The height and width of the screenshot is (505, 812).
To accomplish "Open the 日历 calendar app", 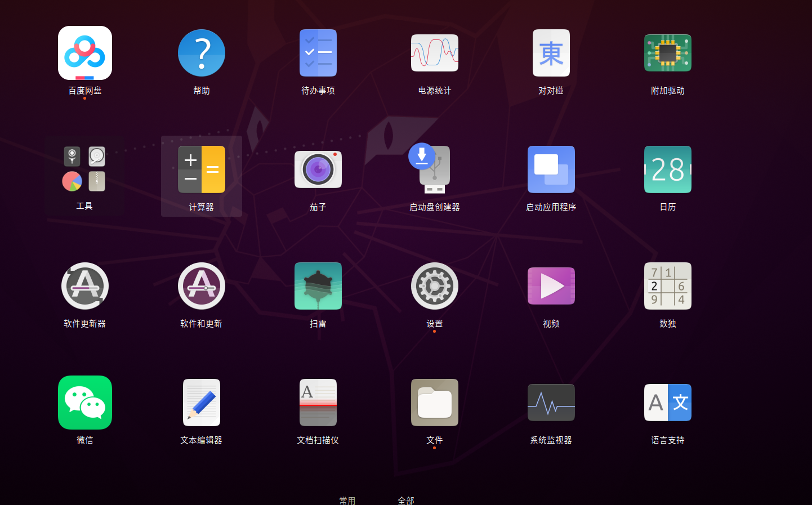I will [x=668, y=169].
